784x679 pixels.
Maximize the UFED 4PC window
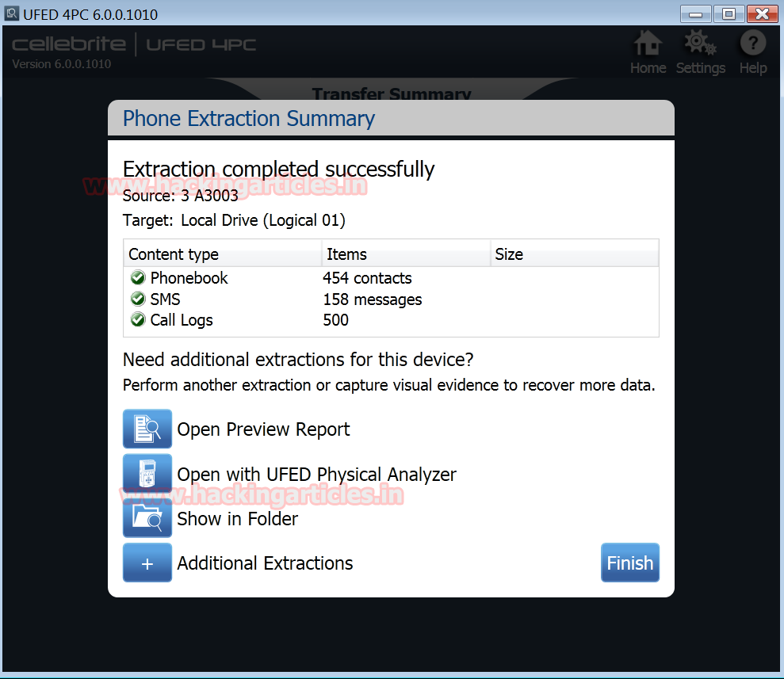(729, 14)
